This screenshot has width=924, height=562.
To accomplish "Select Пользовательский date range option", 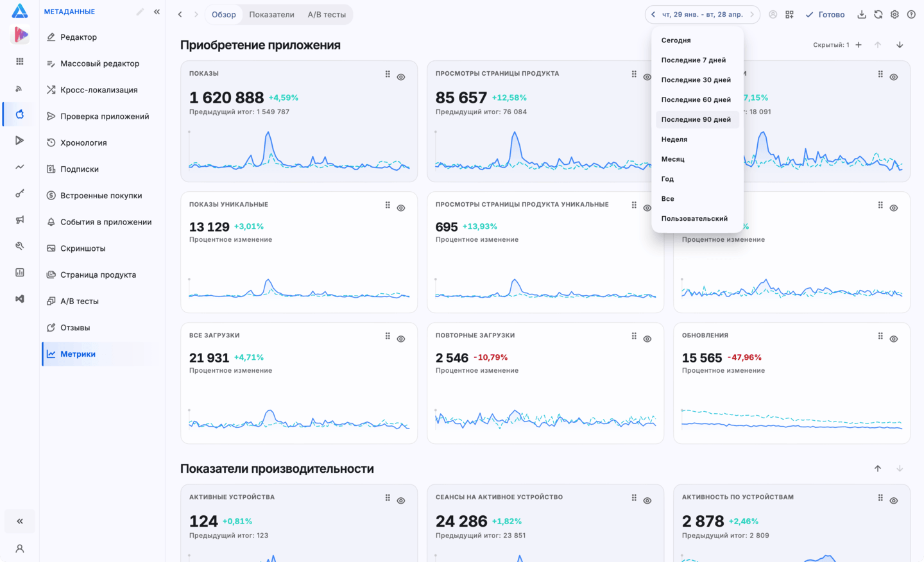I will tap(697, 218).
